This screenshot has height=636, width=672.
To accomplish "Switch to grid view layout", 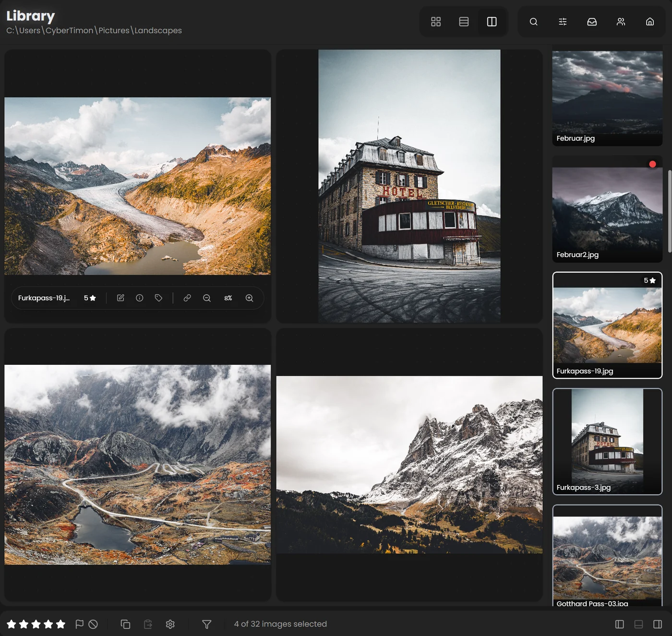I will [436, 22].
